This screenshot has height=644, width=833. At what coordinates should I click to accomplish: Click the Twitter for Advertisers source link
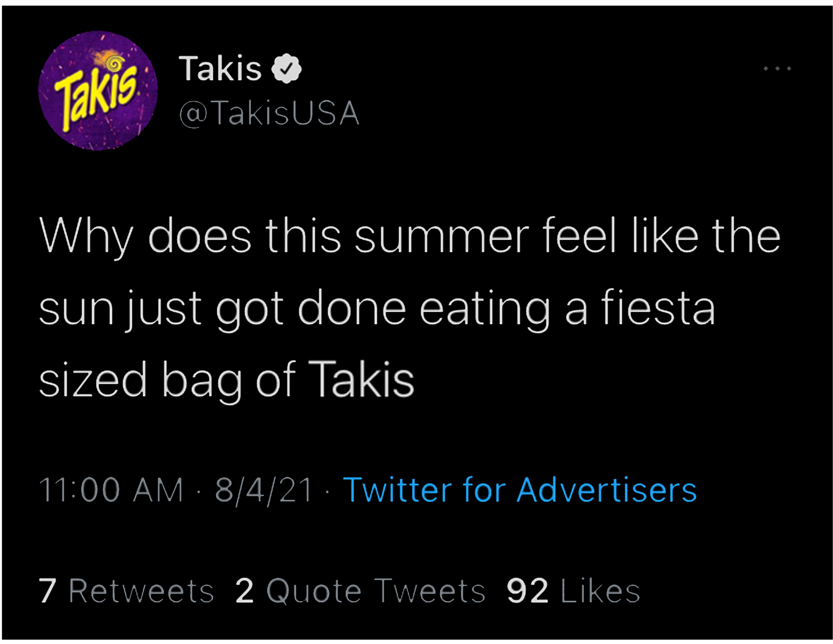pos(520,490)
